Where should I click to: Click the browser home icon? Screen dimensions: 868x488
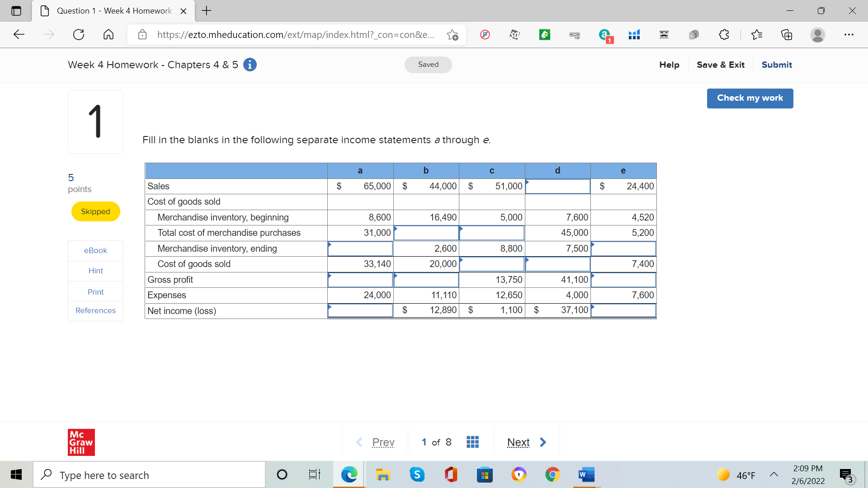108,35
